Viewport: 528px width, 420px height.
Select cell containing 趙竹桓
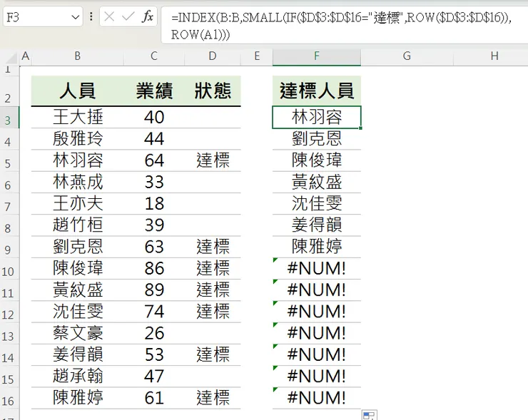pyautogui.click(x=78, y=225)
